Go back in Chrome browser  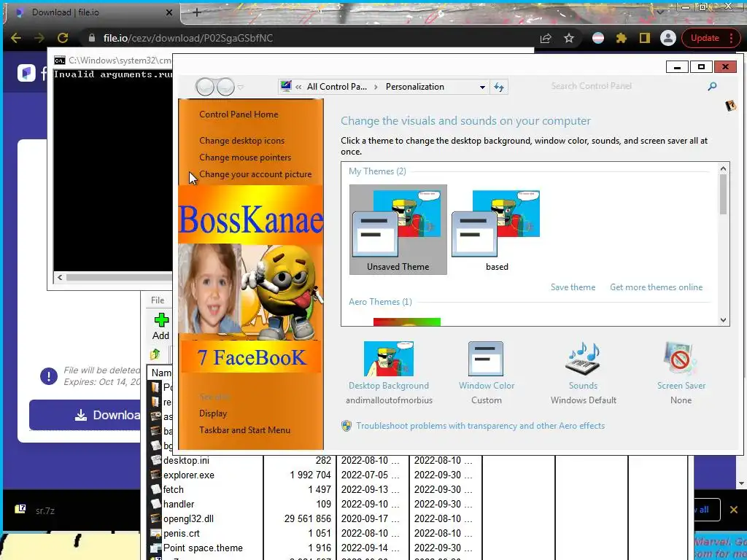coord(16,38)
